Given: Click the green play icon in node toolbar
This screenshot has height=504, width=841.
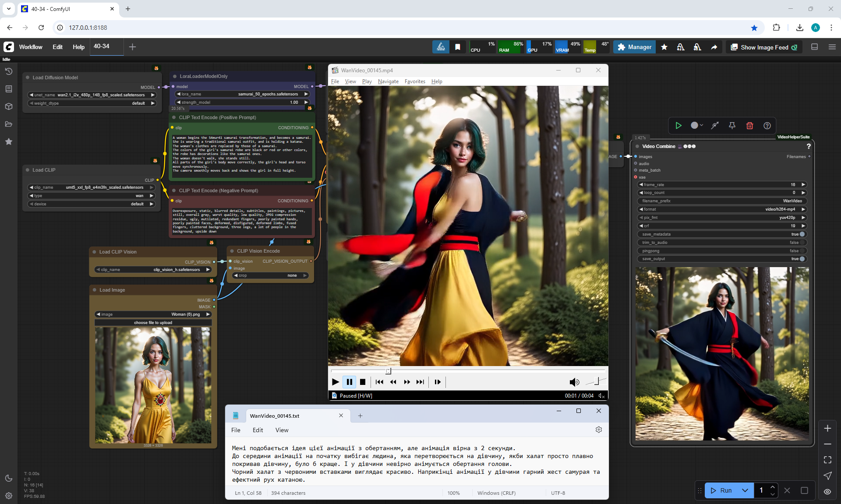Looking at the screenshot, I should (678, 126).
